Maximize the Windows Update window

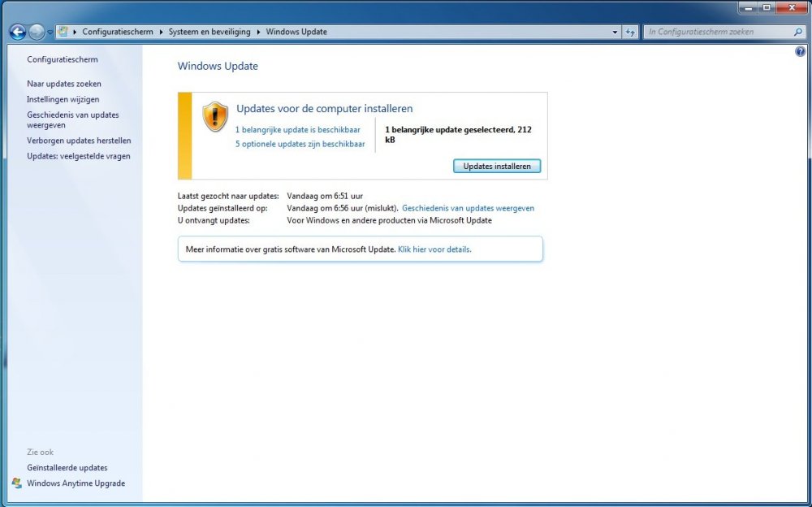tap(767, 7)
